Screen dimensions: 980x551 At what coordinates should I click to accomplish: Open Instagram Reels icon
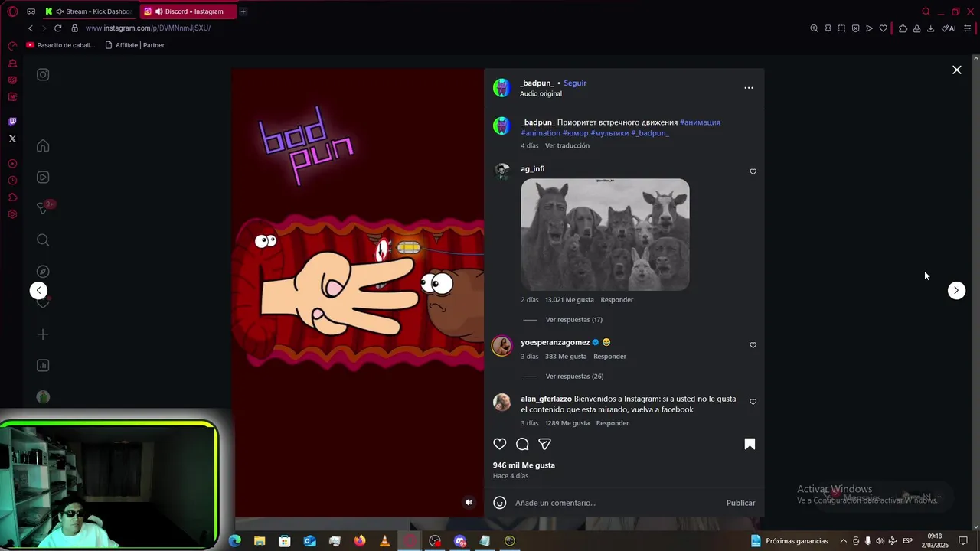tap(43, 177)
